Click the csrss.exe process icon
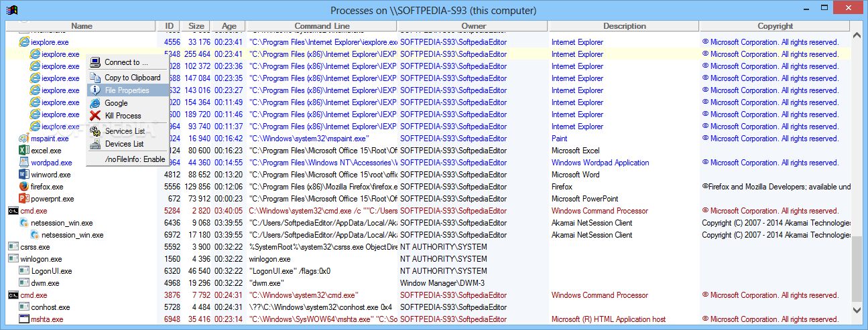Screen dimensions: 868x330 tap(13, 247)
